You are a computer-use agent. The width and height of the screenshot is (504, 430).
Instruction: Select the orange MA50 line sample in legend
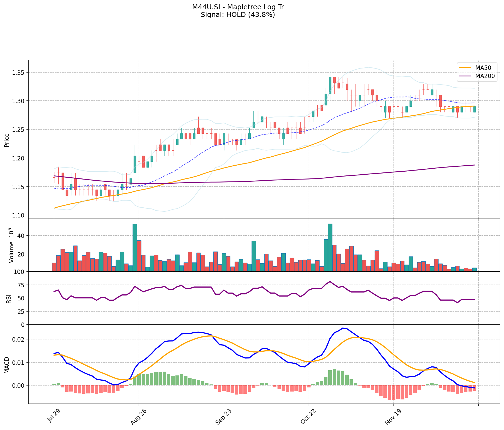465,67
